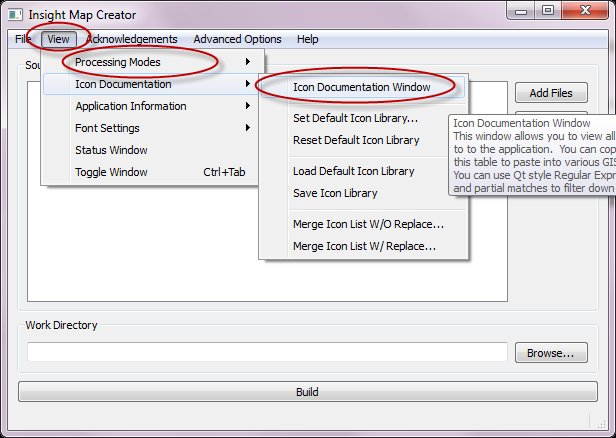Open the Acknowledgements menu
616x438 pixels.
pos(131,39)
